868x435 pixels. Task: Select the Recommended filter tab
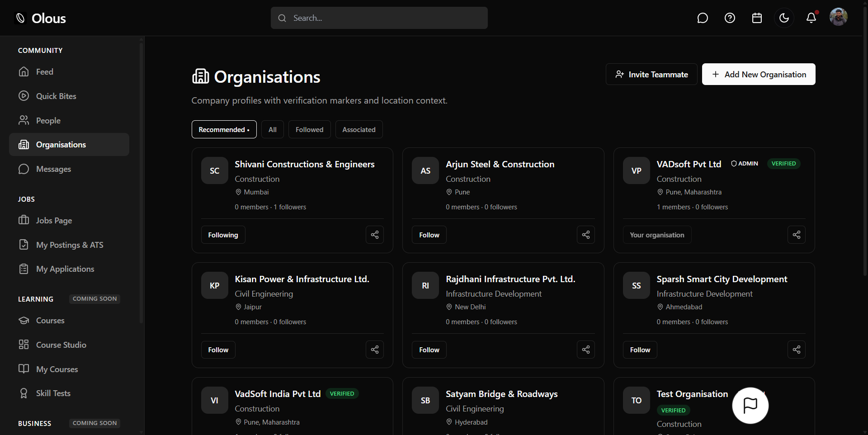point(224,129)
